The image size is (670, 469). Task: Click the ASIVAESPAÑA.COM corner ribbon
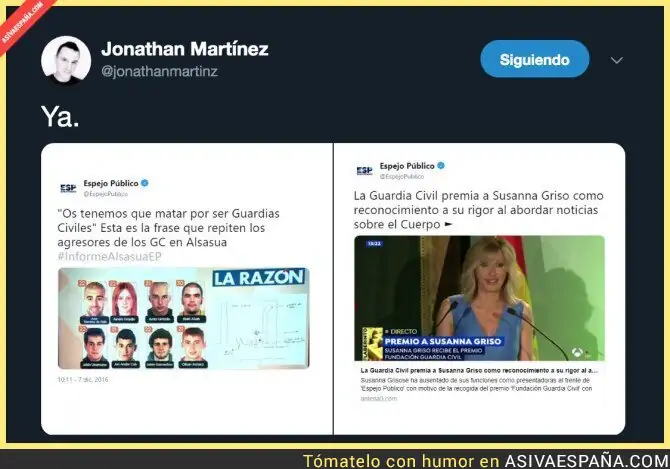[x=24, y=21]
